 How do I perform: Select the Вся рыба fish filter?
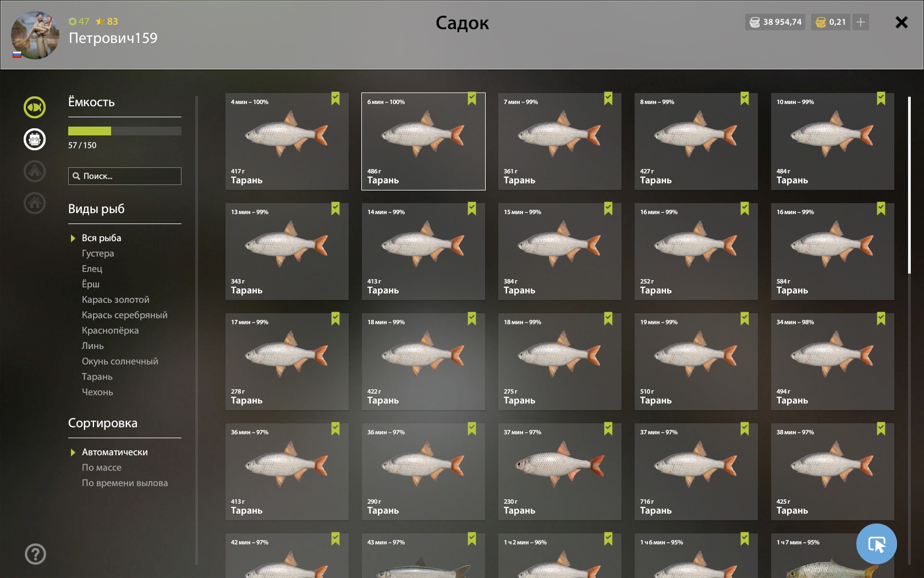(101, 238)
